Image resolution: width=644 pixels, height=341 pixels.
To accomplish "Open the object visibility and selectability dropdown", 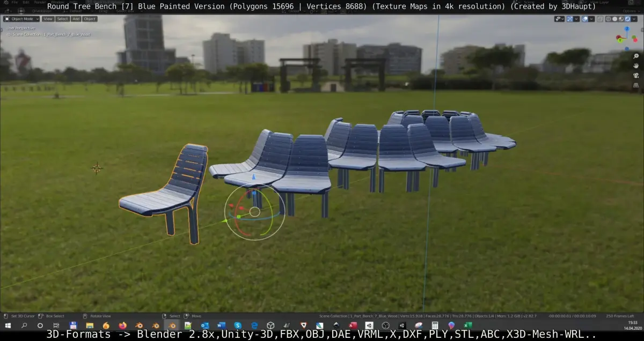I will (x=559, y=19).
